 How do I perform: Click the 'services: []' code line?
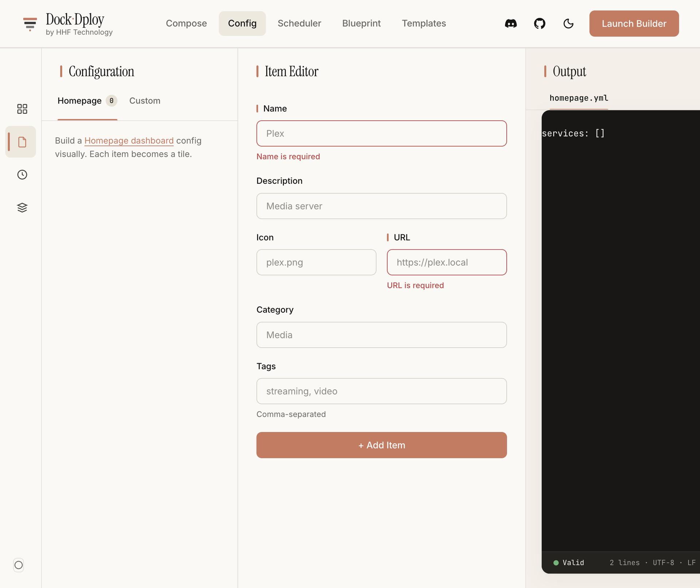click(573, 133)
